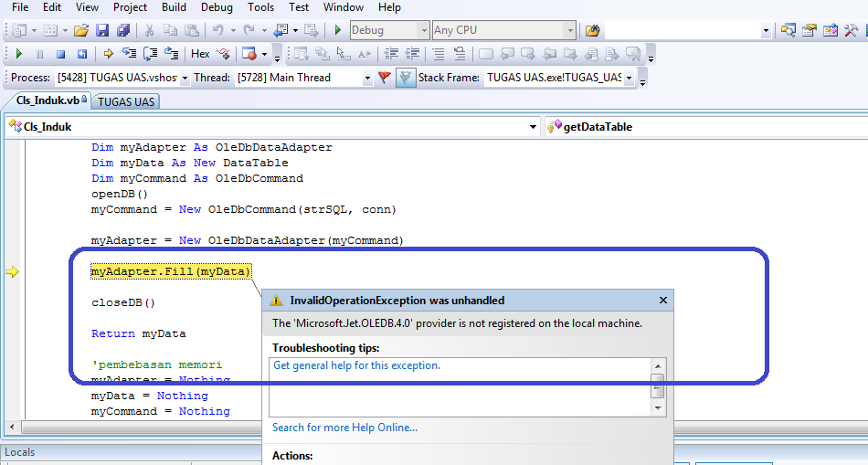The width and height of the screenshot is (868, 465).
Task: Click the Copy icon in toolbar
Action: click(170, 30)
